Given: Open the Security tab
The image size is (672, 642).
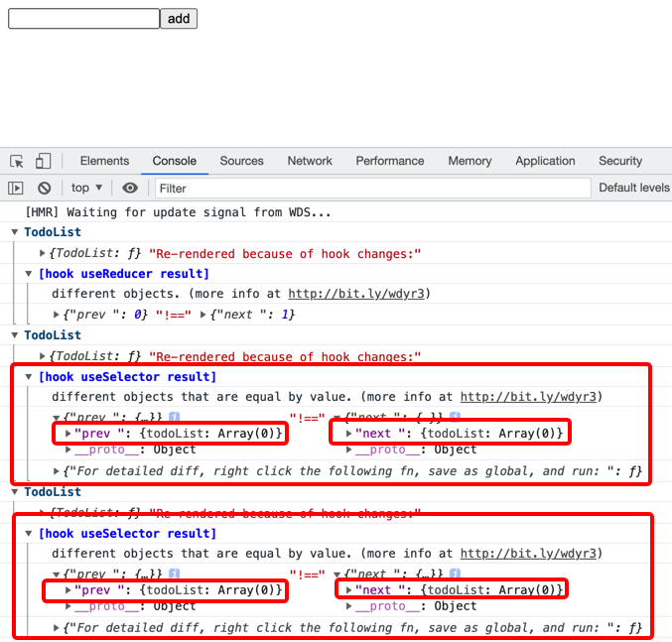Looking at the screenshot, I should pos(620,161).
